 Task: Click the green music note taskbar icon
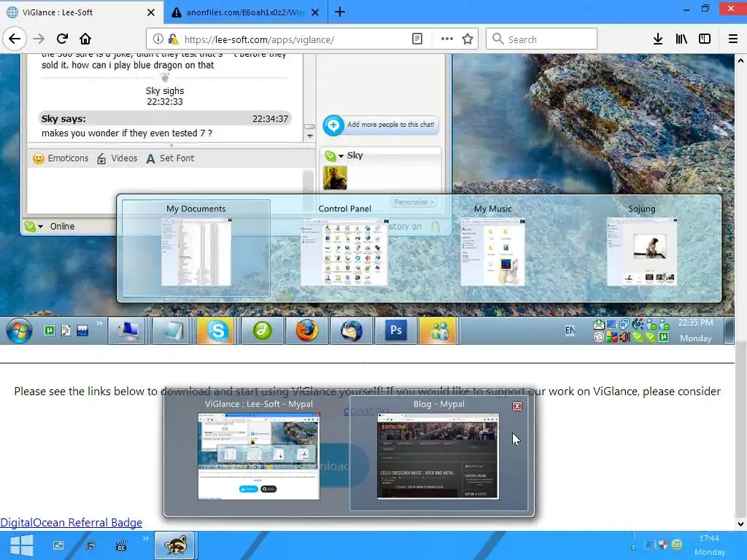[262, 330]
